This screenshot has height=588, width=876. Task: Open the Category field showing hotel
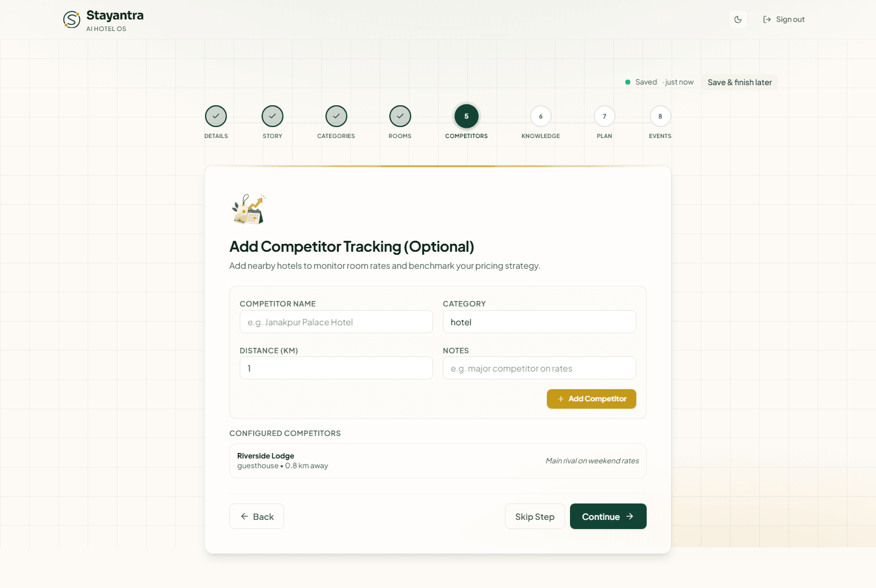(540, 322)
